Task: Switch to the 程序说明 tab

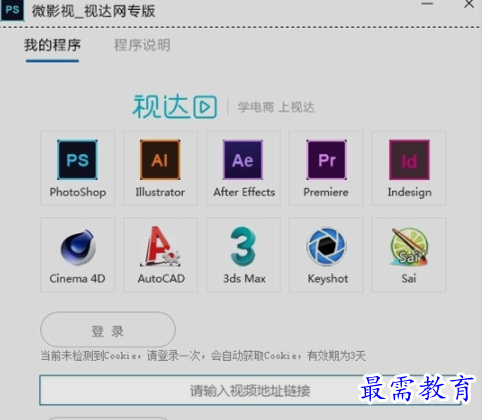Action: tap(142, 45)
